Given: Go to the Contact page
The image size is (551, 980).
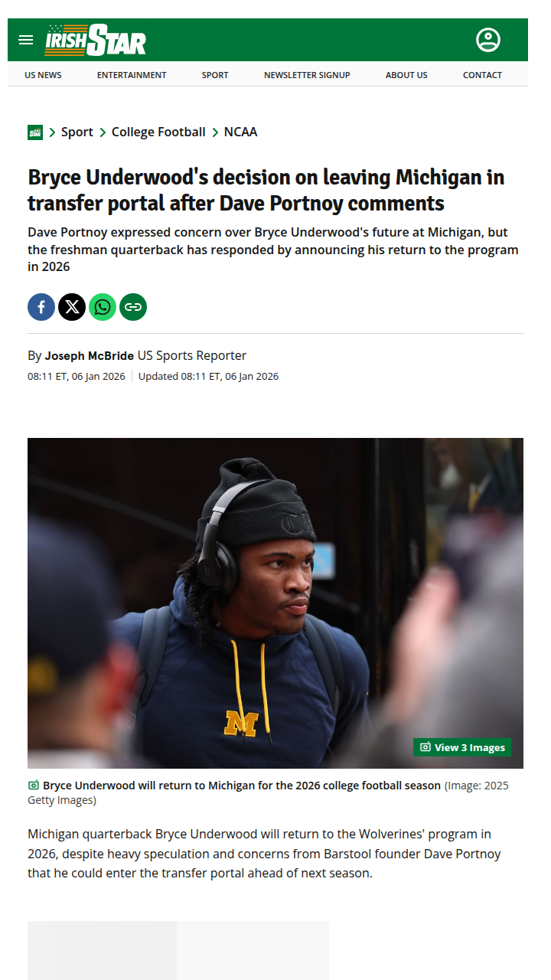Looking at the screenshot, I should point(482,75).
